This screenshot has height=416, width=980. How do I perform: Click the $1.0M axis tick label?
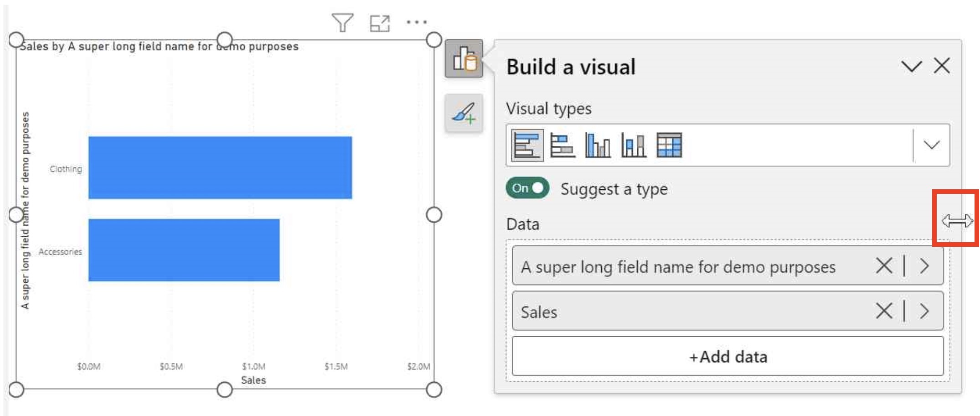[x=253, y=367]
